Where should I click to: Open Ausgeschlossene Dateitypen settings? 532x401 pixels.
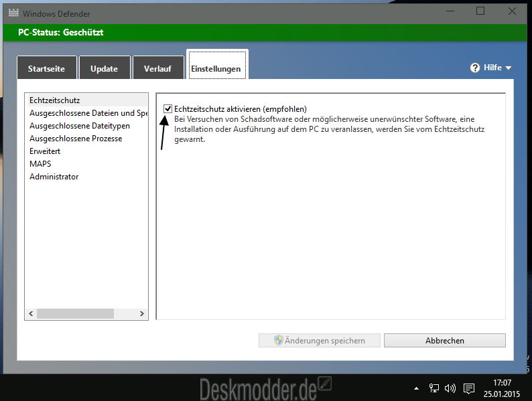pos(86,126)
